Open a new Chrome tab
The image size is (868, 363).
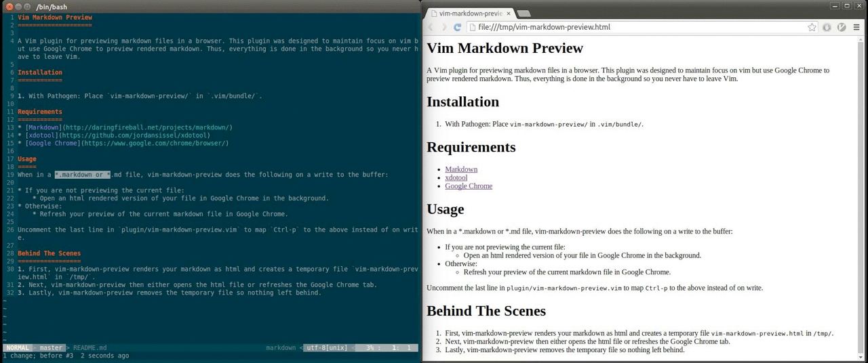coord(524,13)
